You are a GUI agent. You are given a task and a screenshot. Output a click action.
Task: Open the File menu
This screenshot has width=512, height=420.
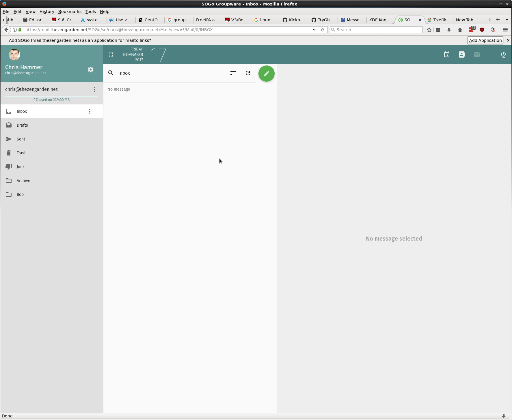(x=6, y=12)
